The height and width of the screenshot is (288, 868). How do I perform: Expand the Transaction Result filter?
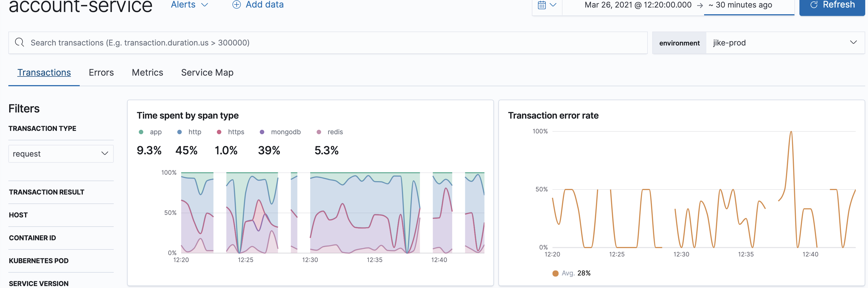click(x=61, y=192)
